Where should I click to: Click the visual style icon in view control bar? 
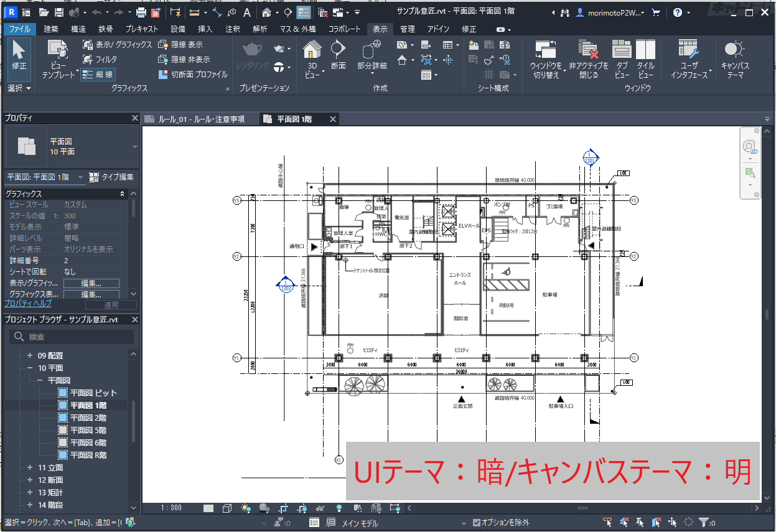228,508
